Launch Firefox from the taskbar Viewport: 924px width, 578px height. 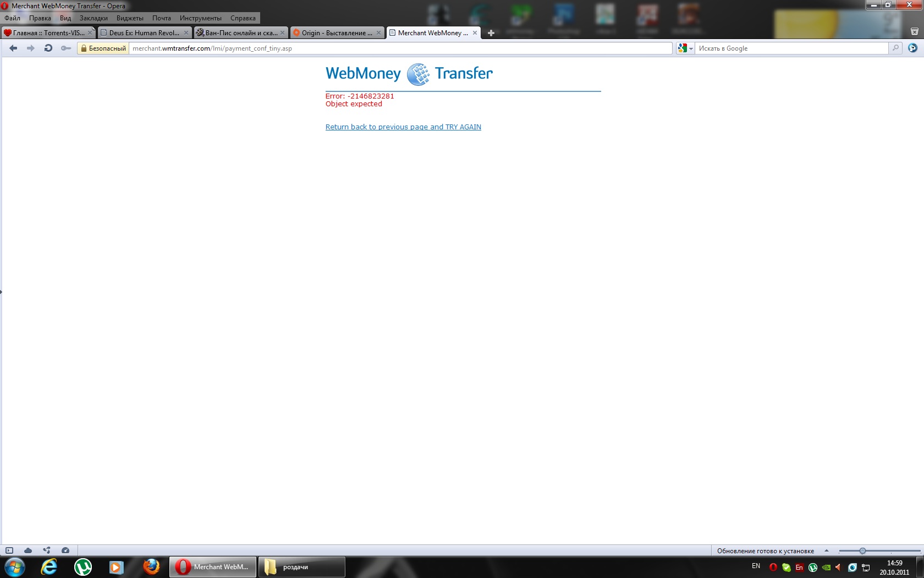(x=151, y=567)
